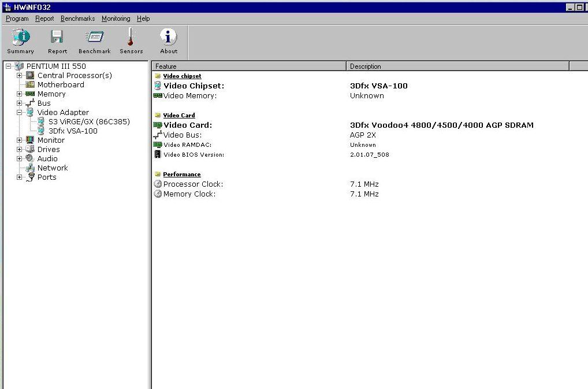588x389 pixels.
Task: Click the Video Adapter tree icon
Action: click(30, 112)
